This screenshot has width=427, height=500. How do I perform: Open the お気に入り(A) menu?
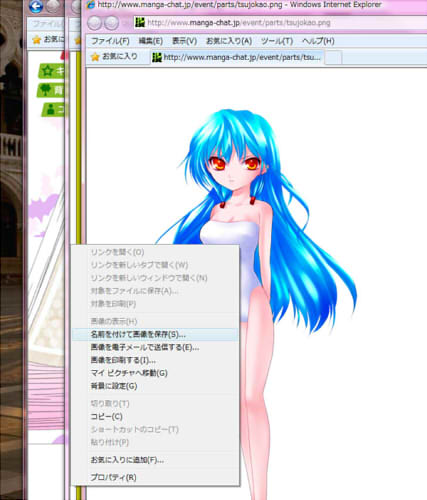229,41
